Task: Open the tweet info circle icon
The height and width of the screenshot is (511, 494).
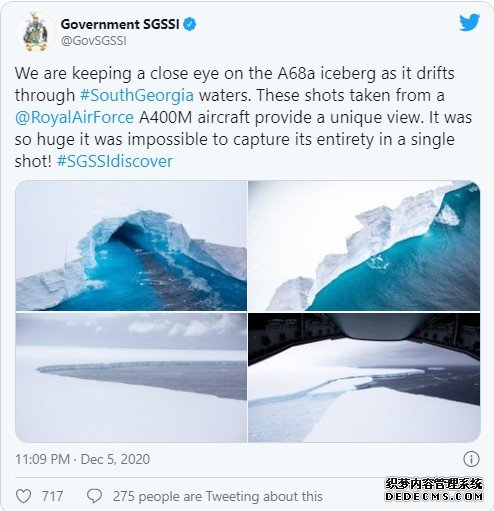Action: coord(471,459)
